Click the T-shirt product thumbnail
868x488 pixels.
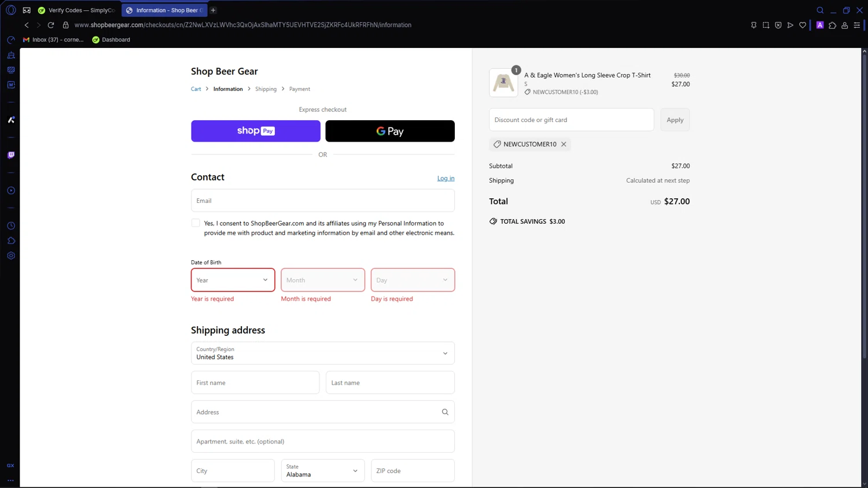pos(503,83)
